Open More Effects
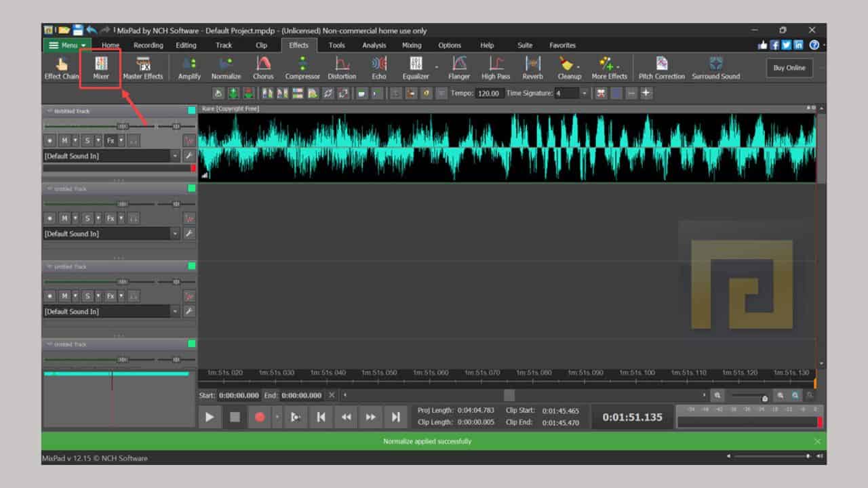The height and width of the screenshot is (488, 868). tap(609, 68)
